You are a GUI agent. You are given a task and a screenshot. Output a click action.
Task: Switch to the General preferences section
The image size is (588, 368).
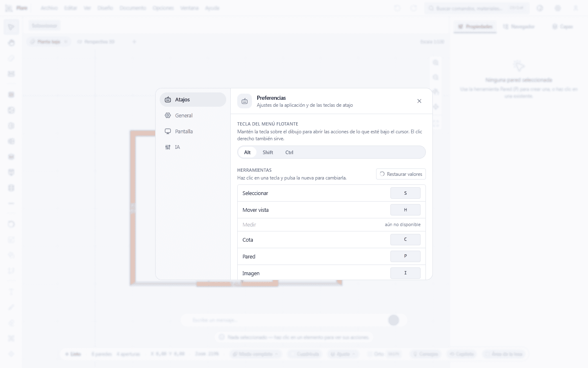[193, 115]
